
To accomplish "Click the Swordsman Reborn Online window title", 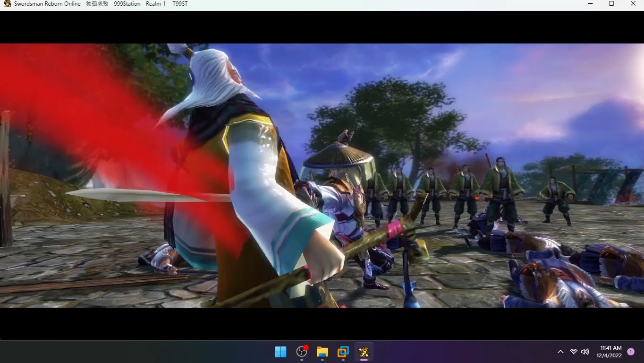I will tap(101, 4).
